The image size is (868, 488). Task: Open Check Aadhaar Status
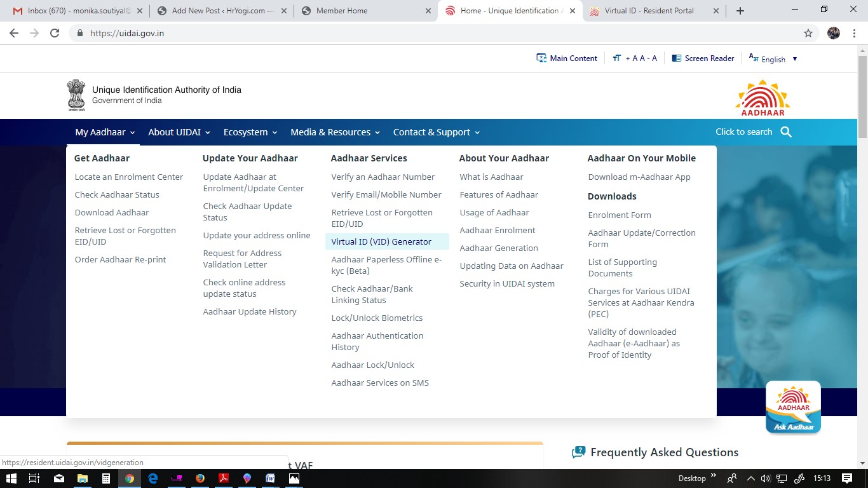tap(117, 194)
